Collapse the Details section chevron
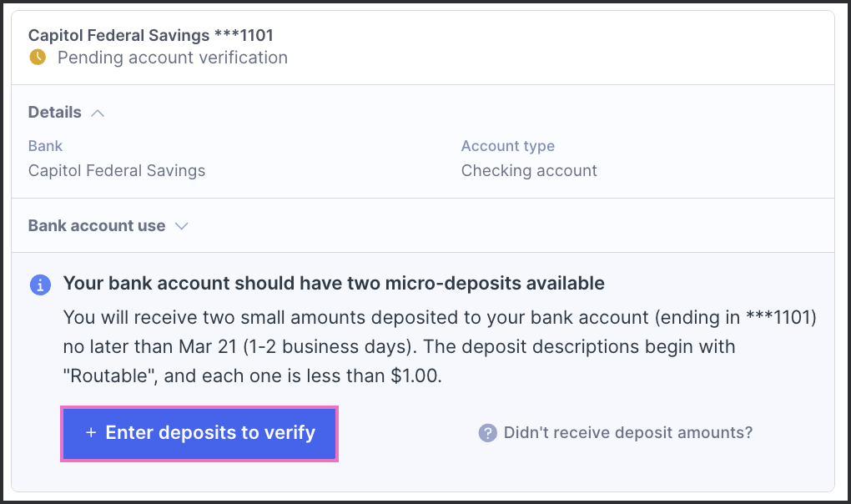Screen dimensions: 851x504 pos(98,113)
